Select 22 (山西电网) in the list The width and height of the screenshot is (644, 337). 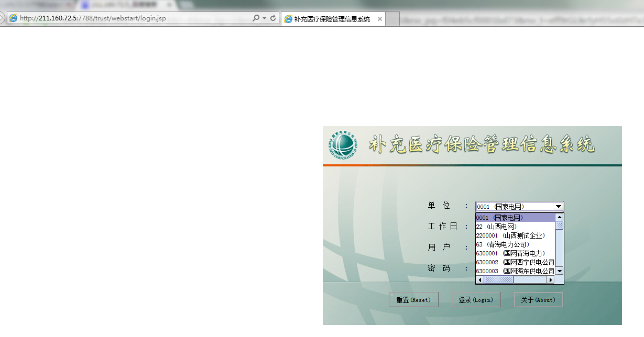pos(515,227)
